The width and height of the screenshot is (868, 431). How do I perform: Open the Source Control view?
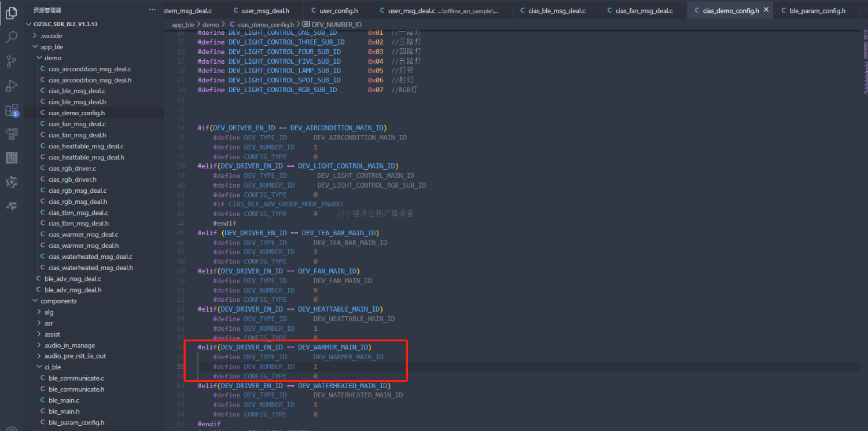(12, 61)
